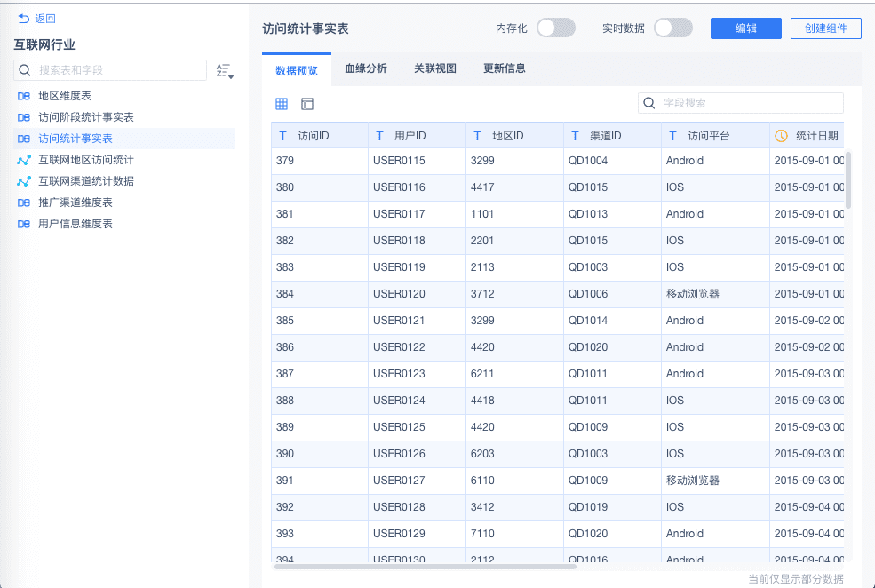Click the 互联网地区访问统计 analysis icon
This screenshot has width=875, height=588.
tap(24, 160)
